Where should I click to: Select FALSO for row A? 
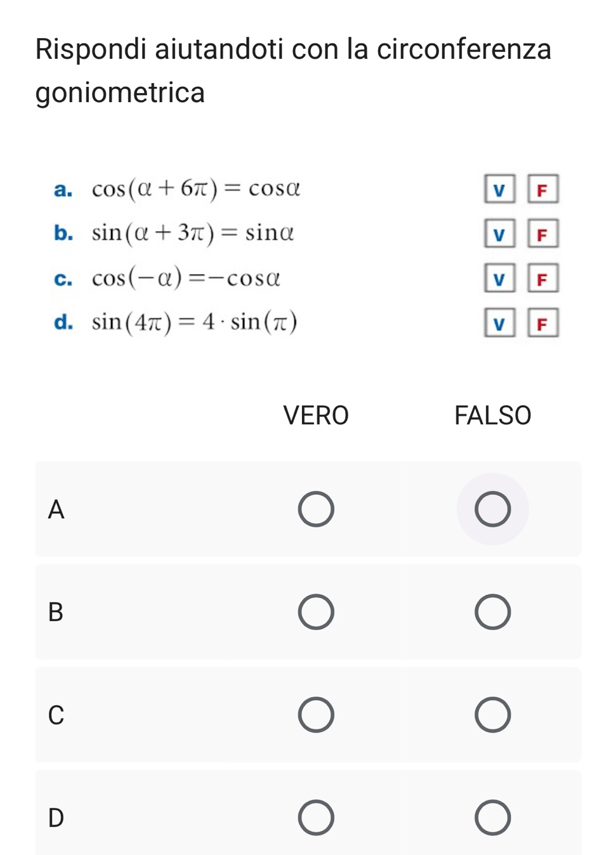(x=492, y=509)
